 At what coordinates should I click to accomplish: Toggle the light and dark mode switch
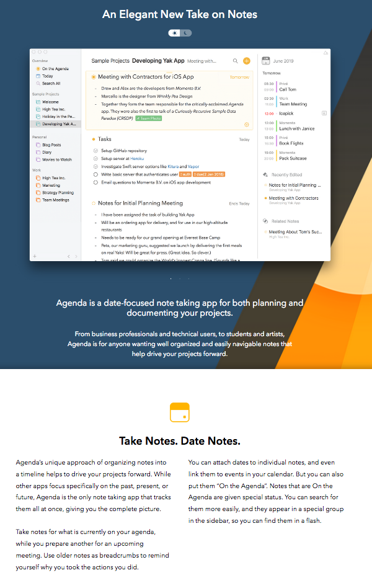[x=180, y=33]
